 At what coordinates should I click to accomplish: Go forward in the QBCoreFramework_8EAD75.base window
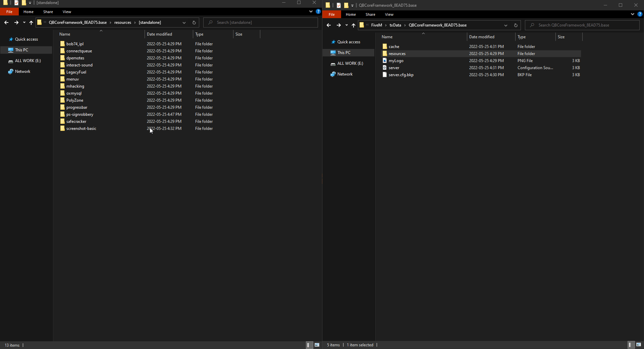click(338, 25)
